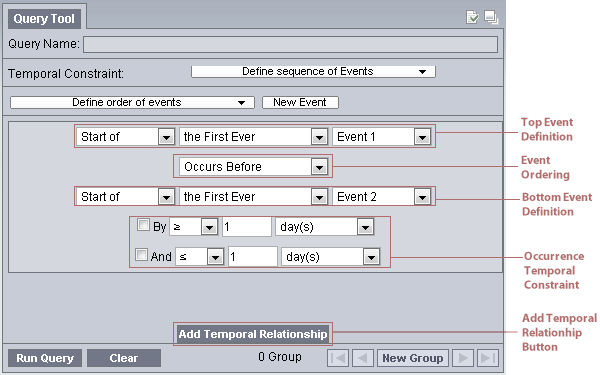Open the Event 1 dropdown
Screen dimensions: 600x375
point(382,137)
